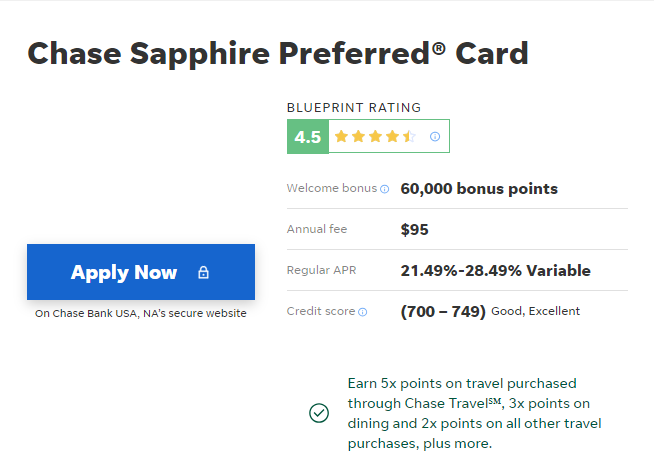Screen dimensions: 654x460
Task: Click the Earn 5x points rewards text
Action: 475,413
